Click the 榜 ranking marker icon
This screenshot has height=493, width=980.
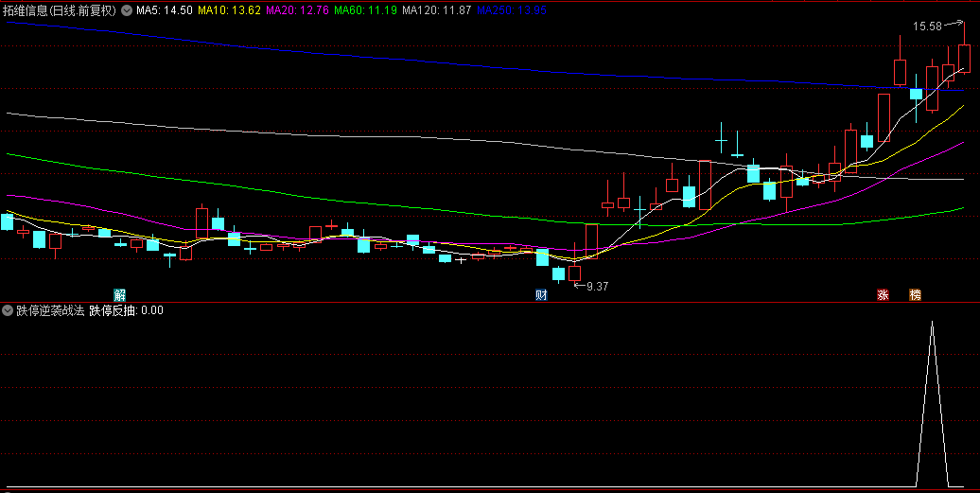pyautogui.click(x=915, y=295)
